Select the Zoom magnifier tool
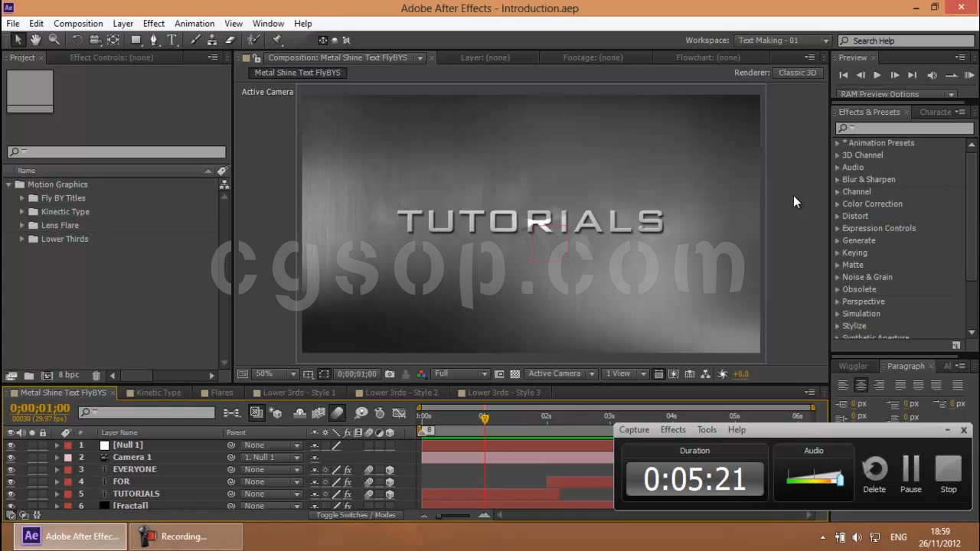 tap(54, 40)
